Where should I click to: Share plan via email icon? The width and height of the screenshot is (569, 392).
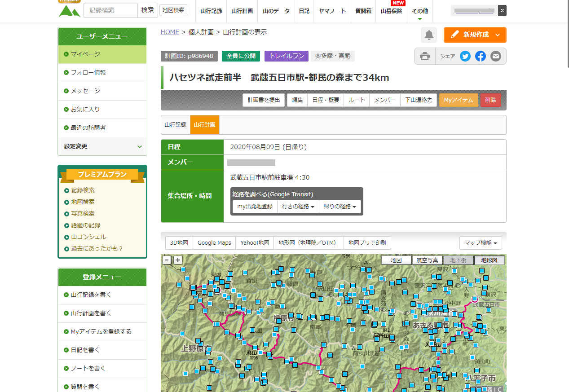click(496, 57)
